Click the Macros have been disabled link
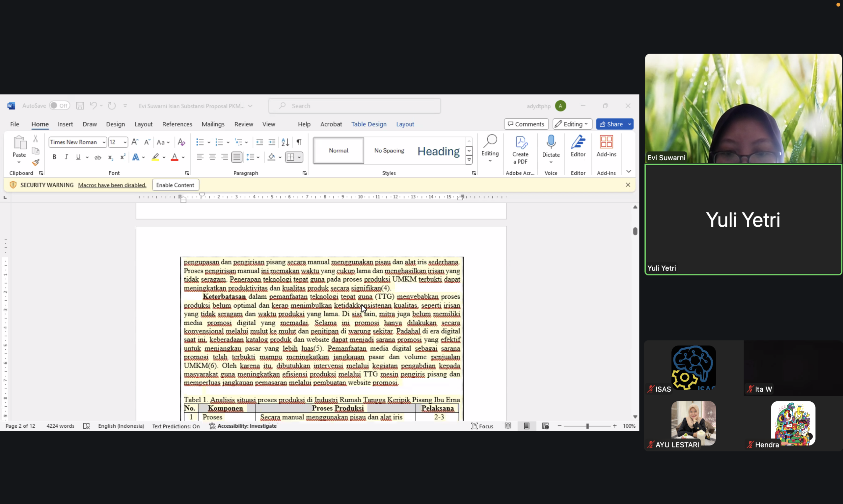This screenshot has width=843, height=504. point(112,185)
